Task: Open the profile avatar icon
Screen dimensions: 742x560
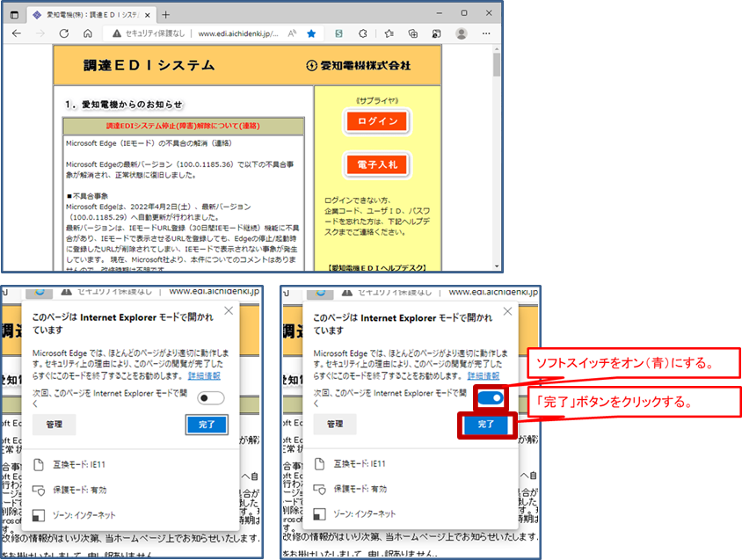Action: point(462,33)
